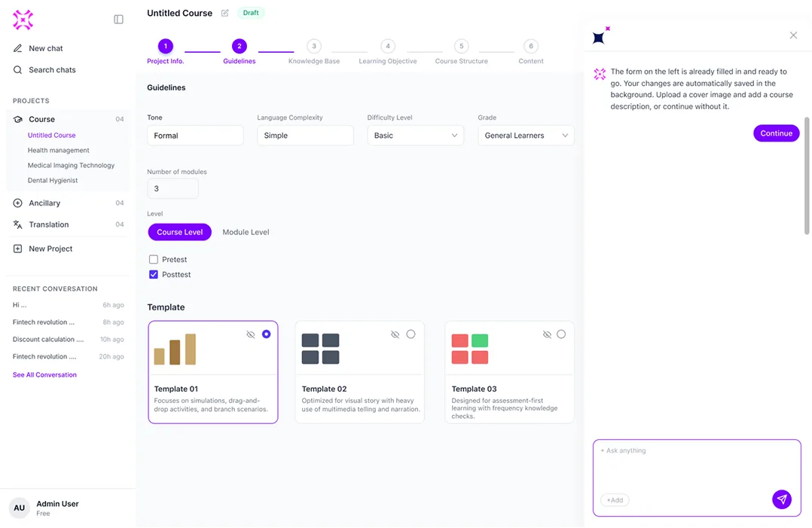Open the Fintech revolution conversation from 20h ago

(x=69, y=356)
